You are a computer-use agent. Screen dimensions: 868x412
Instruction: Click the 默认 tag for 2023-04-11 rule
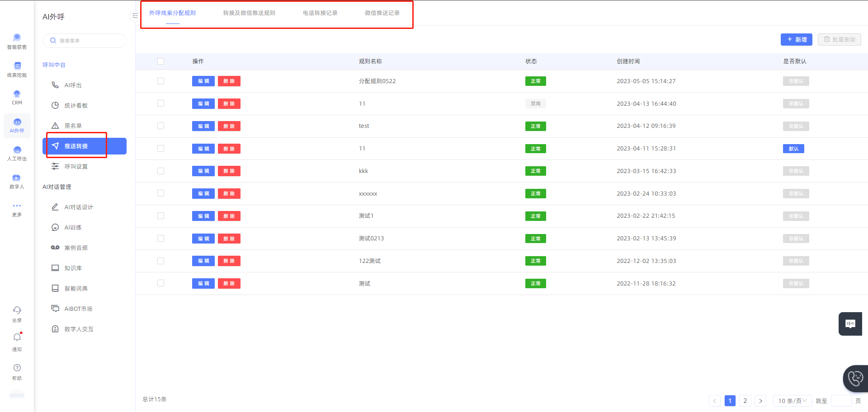pos(793,149)
